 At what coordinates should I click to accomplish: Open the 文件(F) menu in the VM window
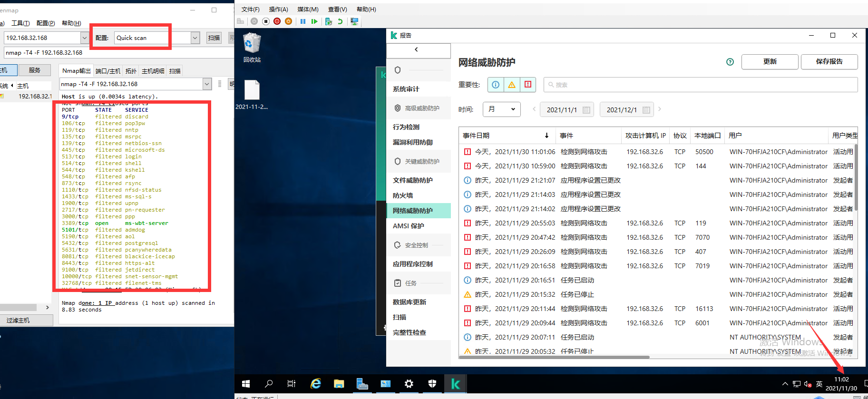click(250, 10)
